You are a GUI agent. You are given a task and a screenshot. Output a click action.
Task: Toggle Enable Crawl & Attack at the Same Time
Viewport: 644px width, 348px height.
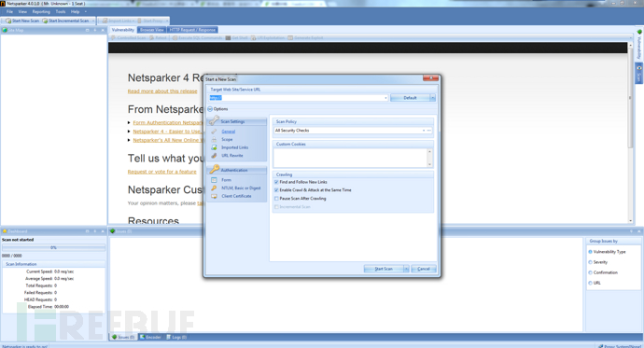(x=276, y=190)
